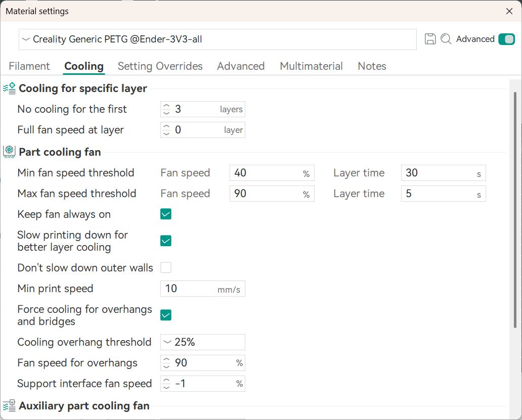Click the Min print speed label
This screenshot has width=522, height=420.
(x=55, y=289)
